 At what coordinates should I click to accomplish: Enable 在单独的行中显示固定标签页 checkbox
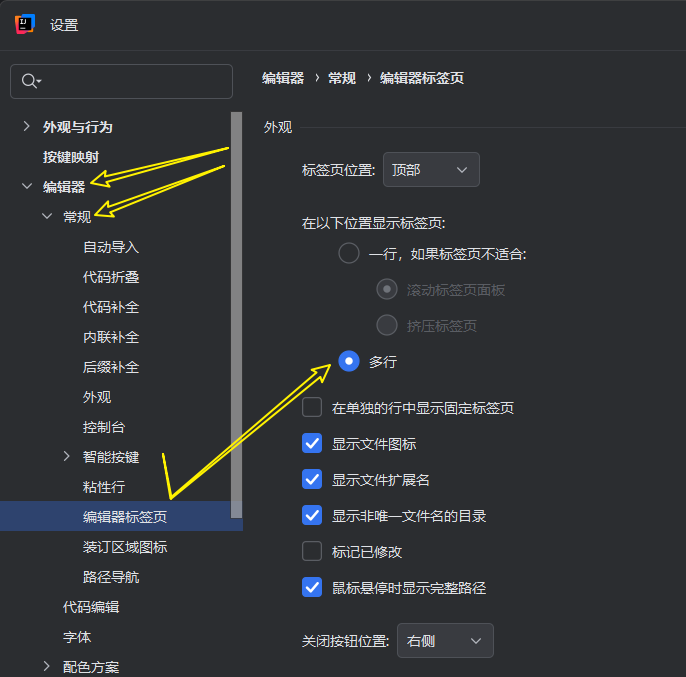[x=312, y=407]
